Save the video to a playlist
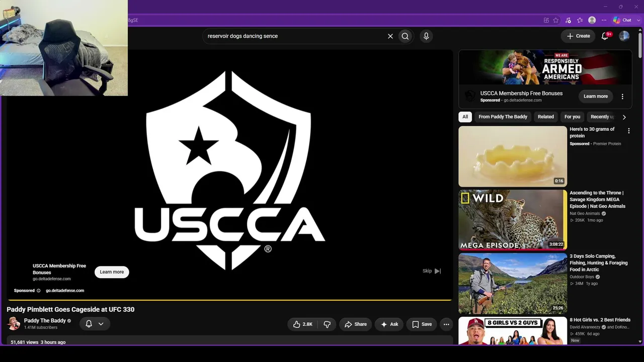This screenshot has width=644, height=362. 422,324
